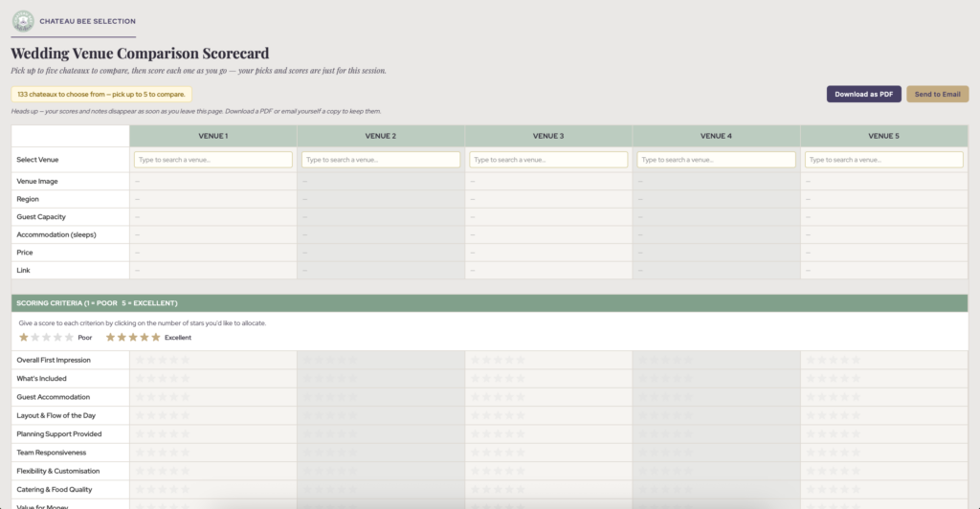980x509 pixels.
Task: Give Venue 1 Guest Accommodation two stars
Action: tap(151, 397)
